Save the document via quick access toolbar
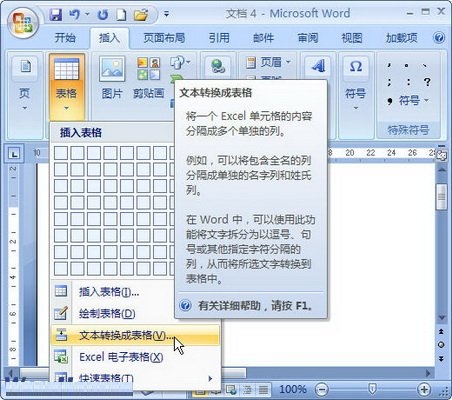Viewport: 452px width, 400px height. (x=56, y=15)
